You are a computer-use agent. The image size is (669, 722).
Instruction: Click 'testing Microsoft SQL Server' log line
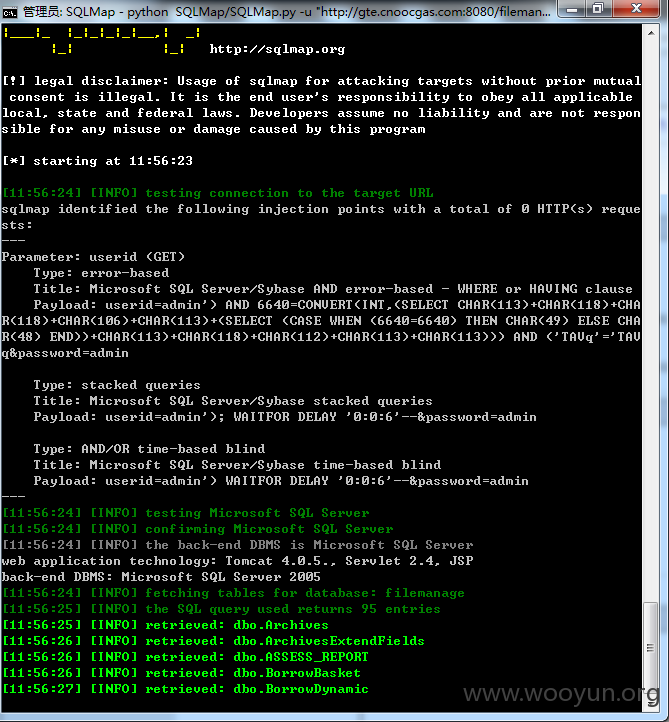pyautogui.click(x=186, y=513)
